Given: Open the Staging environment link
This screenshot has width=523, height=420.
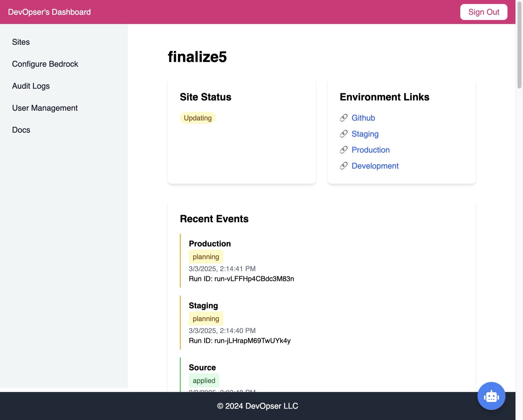Looking at the screenshot, I should (x=365, y=134).
